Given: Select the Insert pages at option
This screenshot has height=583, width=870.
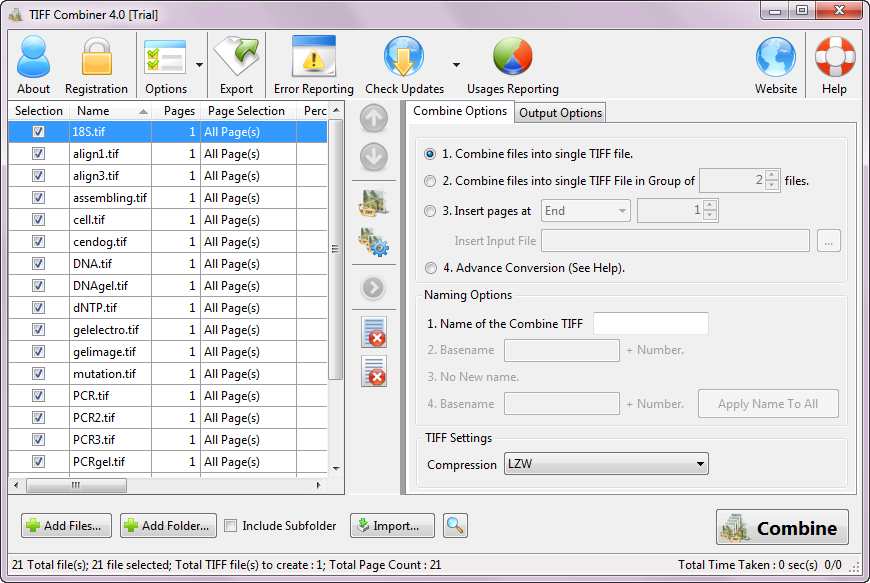Looking at the screenshot, I should (430, 211).
